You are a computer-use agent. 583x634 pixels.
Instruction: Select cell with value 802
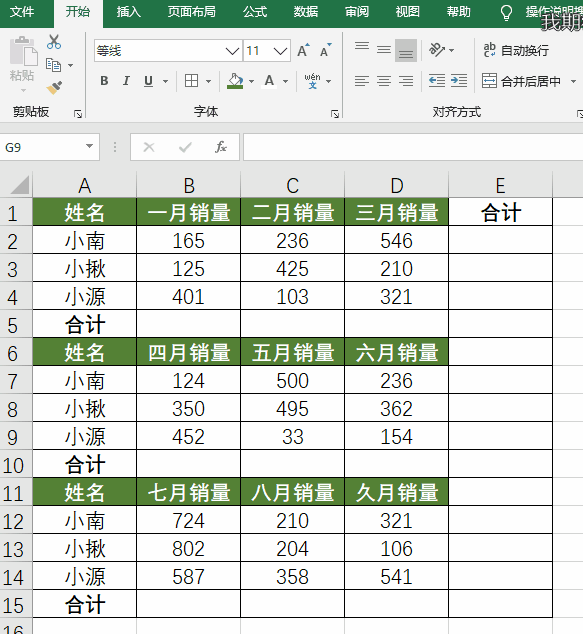coord(189,549)
